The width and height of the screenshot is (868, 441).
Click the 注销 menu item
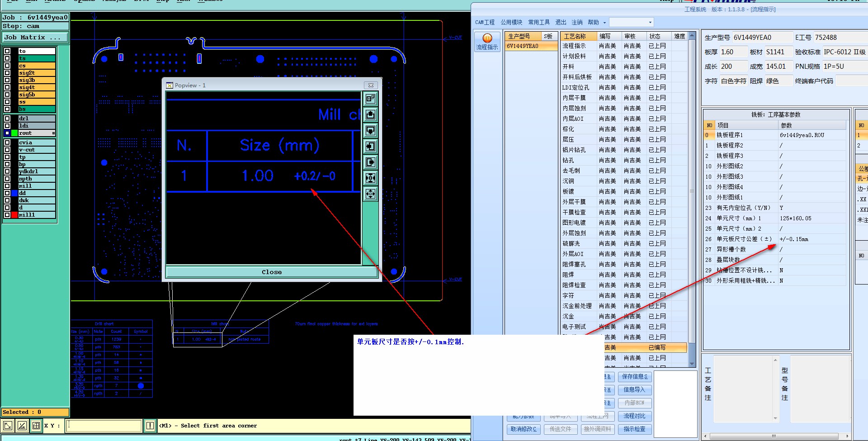tap(577, 22)
